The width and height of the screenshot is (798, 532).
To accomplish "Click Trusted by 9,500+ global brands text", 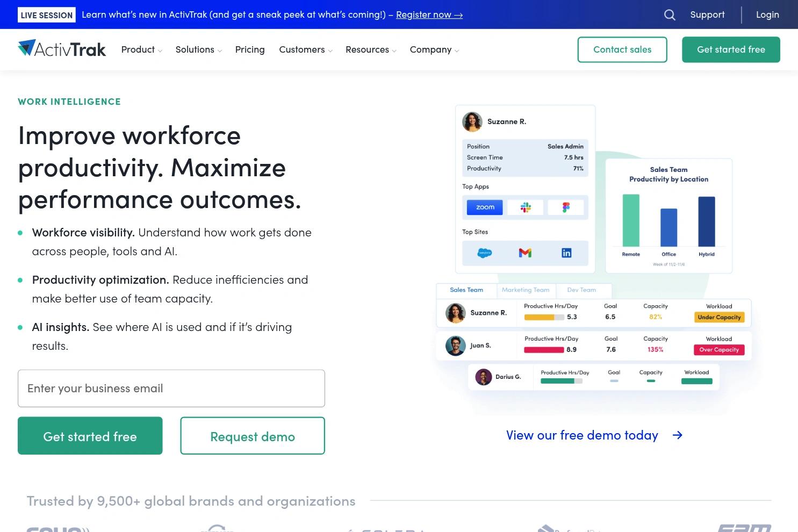I will click(191, 501).
